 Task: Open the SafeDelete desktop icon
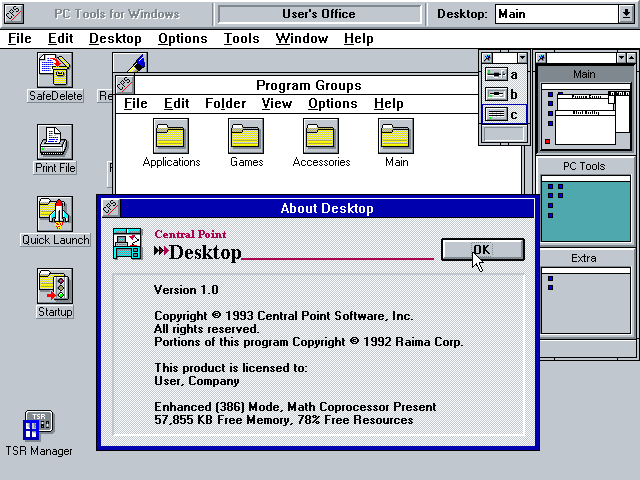(55, 70)
